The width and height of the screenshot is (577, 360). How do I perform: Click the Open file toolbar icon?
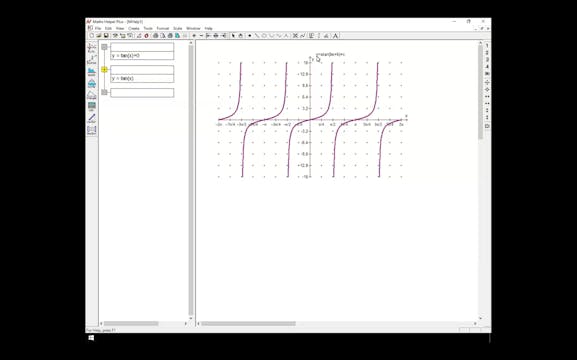click(x=99, y=36)
